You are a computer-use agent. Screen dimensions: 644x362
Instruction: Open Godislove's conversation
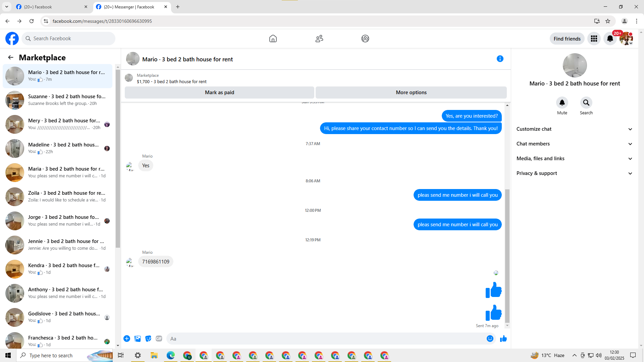(x=58, y=317)
